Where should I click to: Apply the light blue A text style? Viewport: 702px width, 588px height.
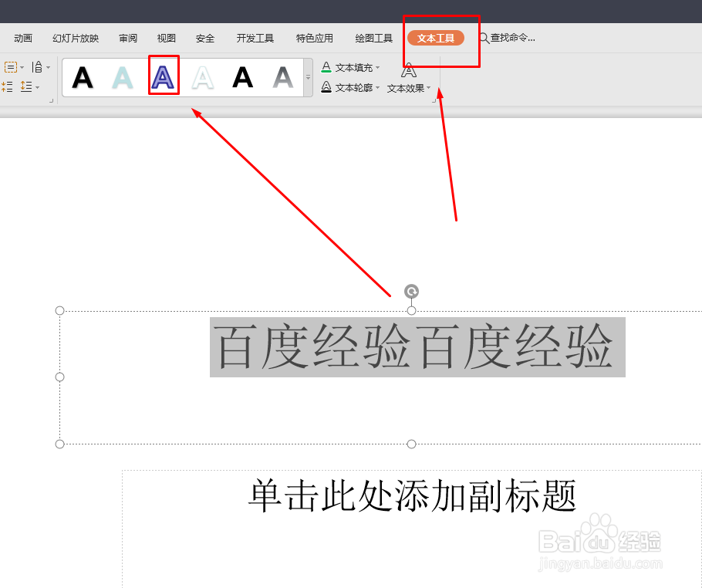coord(122,77)
